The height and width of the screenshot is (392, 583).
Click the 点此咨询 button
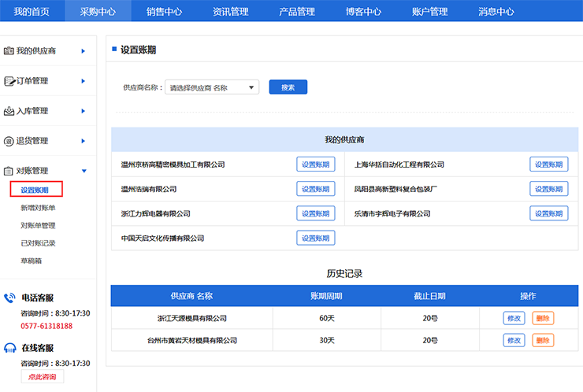[43, 376]
